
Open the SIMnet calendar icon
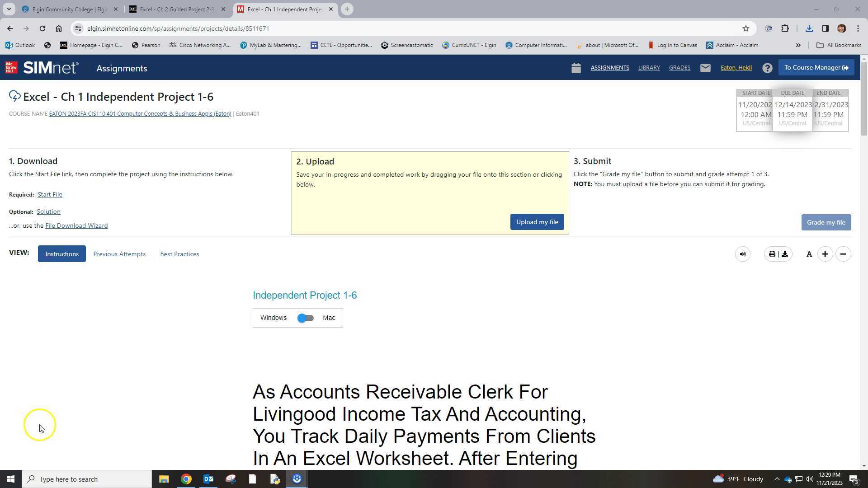[x=576, y=68]
